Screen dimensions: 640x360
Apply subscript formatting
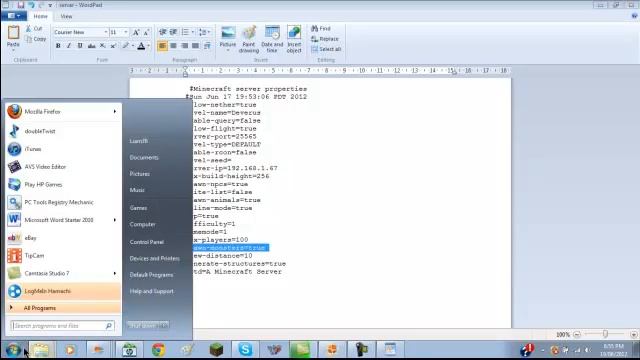[102, 46]
